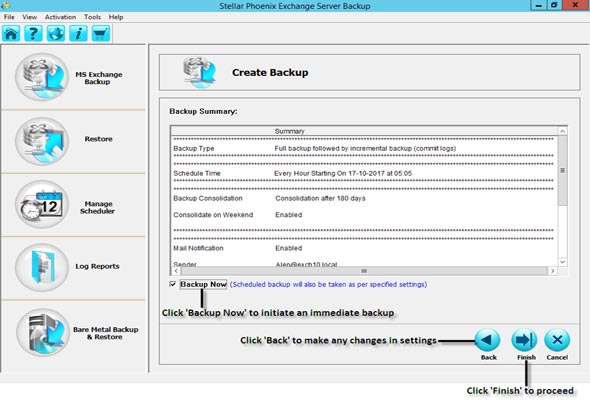Click the 'Mail Notification' row label

[198, 248]
